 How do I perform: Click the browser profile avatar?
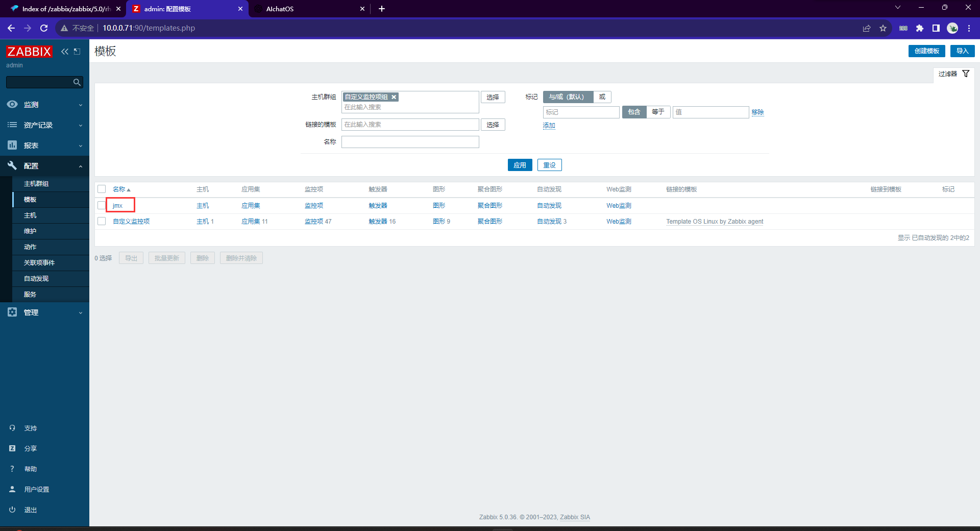coord(952,28)
